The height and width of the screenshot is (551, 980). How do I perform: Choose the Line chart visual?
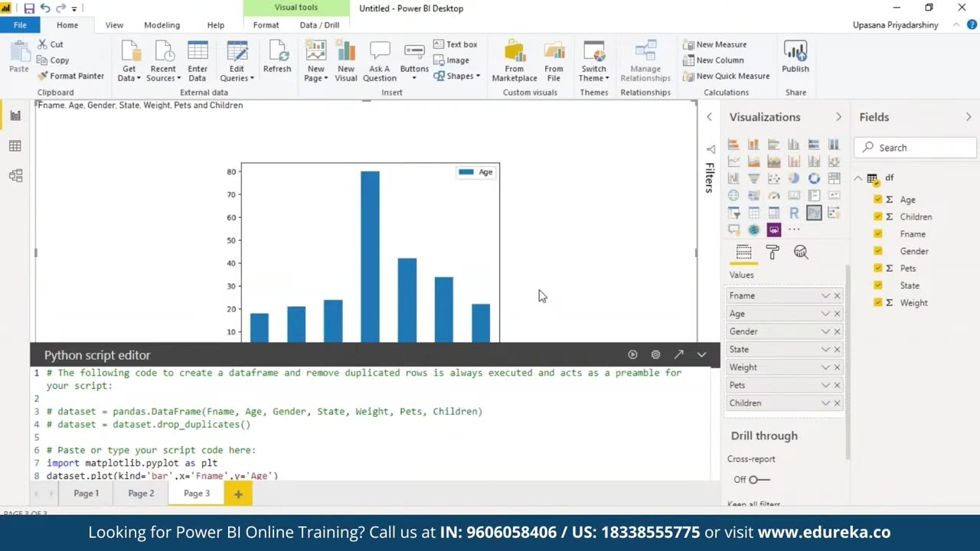[x=733, y=161]
